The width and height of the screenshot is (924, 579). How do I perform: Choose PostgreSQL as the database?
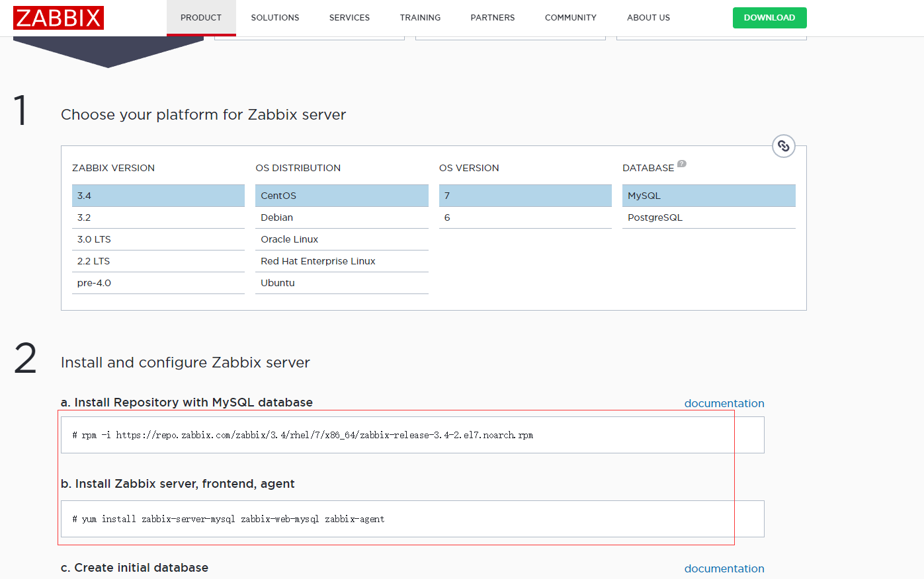pyautogui.click(x=709, y=217)
